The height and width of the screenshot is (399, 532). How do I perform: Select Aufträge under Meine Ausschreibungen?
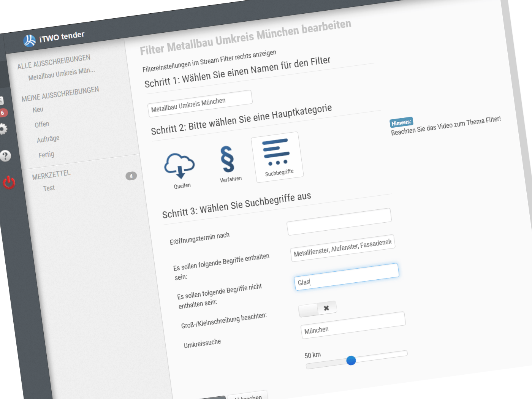pyautogui.click(x=48, y=139)
